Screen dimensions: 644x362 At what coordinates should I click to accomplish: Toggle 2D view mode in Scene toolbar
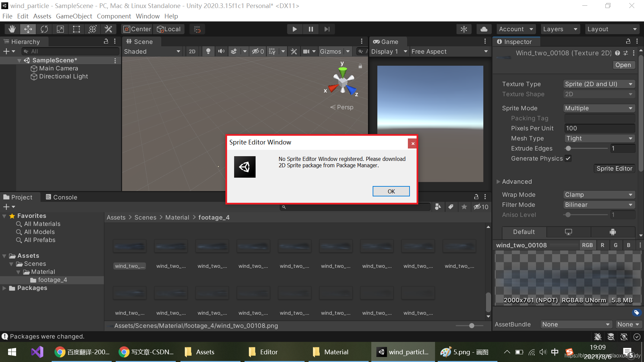click(x=192, y=52)
